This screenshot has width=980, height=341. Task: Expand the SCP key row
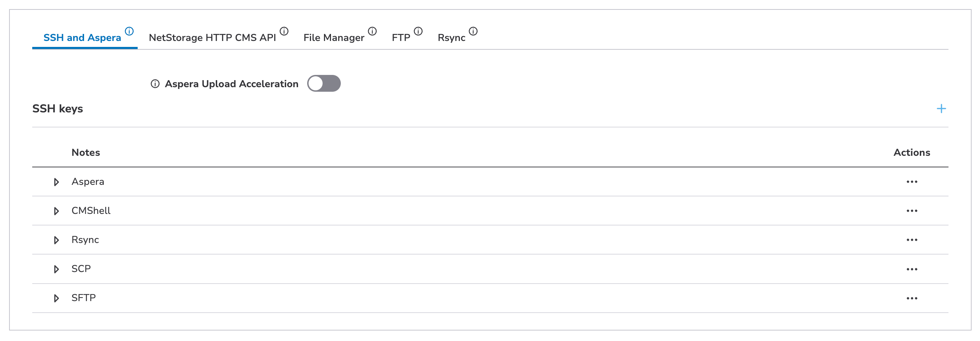click(x=56, y=269)
